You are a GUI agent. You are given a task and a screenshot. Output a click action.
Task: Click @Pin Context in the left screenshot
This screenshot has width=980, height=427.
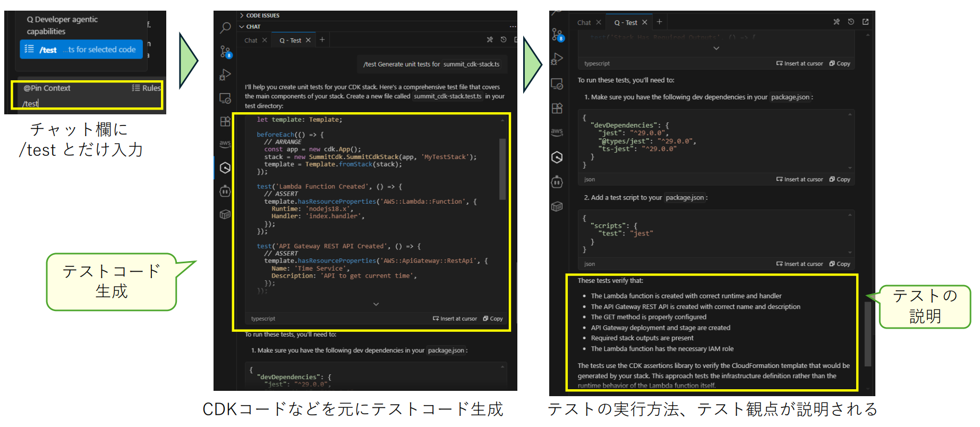click(47, 88)
